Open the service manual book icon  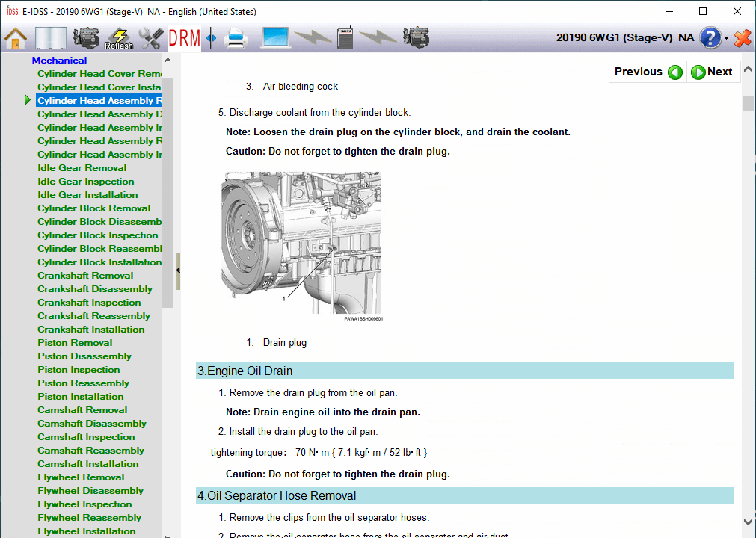tap(51, 37)
